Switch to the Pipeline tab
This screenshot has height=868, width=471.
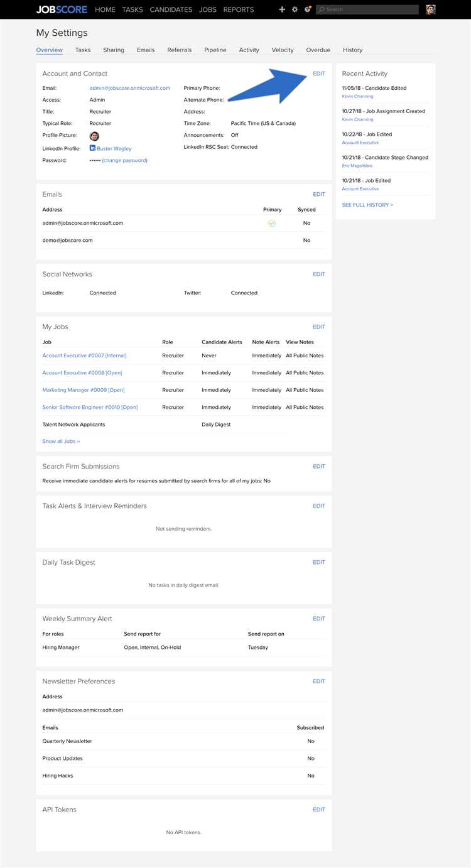[x=215, y=50]
